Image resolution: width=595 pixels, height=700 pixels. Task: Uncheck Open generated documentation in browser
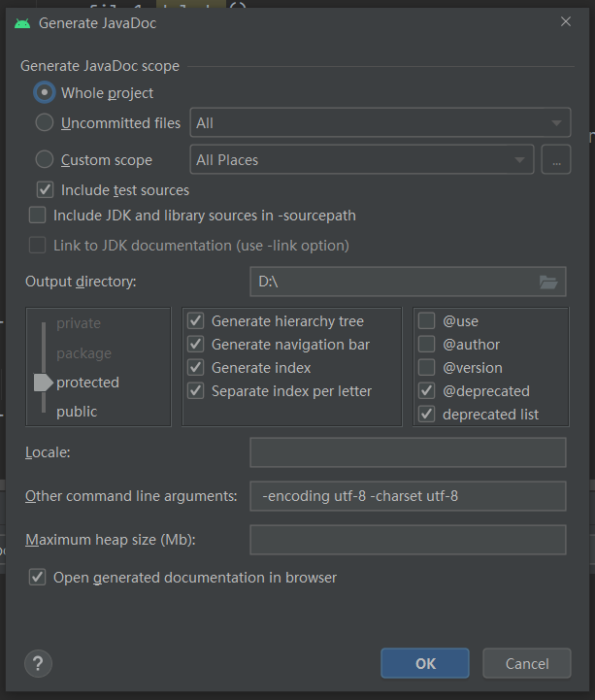coord(37,578)
